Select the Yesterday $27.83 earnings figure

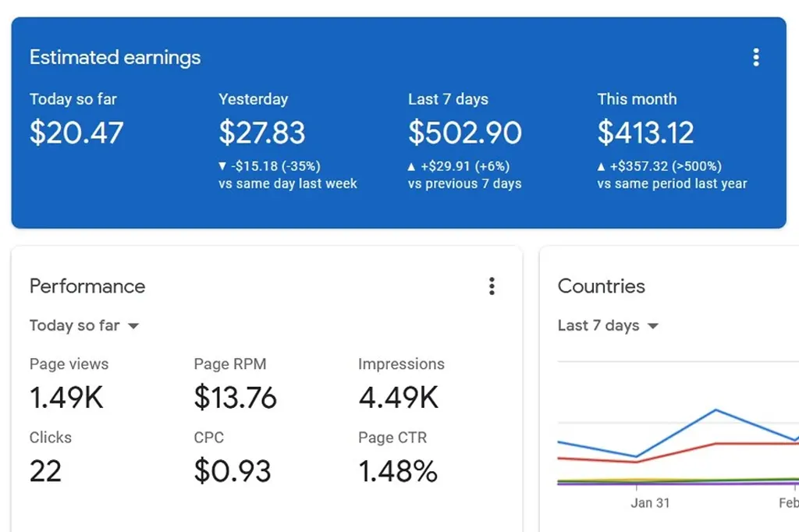click(261, 133)
